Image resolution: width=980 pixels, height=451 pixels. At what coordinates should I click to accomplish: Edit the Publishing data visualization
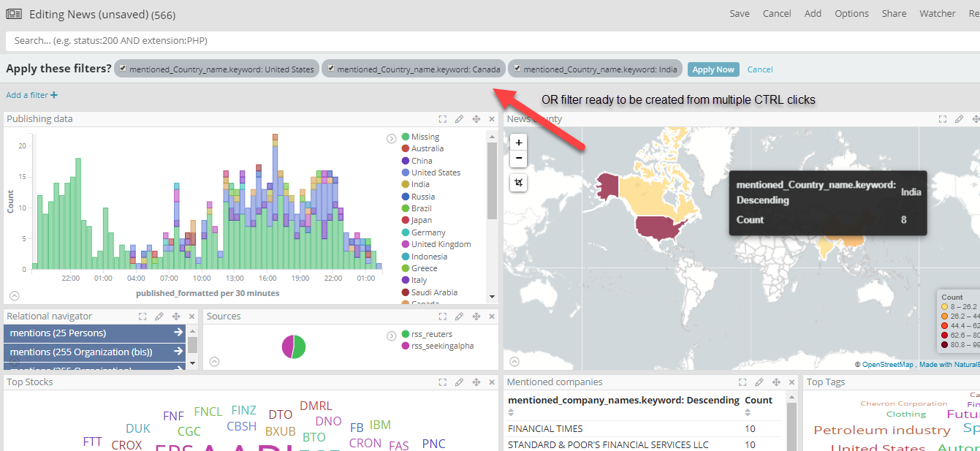[459, 119]
